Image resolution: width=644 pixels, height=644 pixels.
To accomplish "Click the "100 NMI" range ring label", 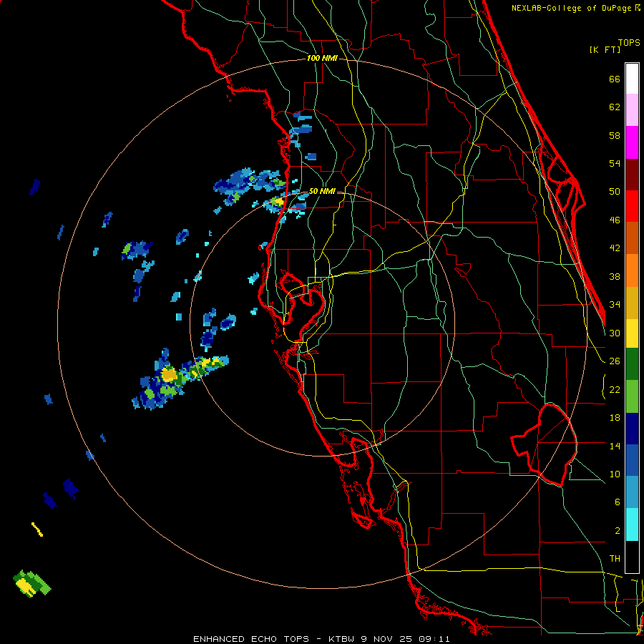I will pos(322,59).
